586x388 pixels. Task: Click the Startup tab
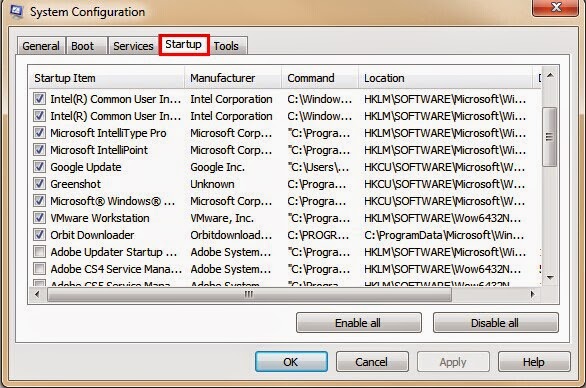pyautogui.click(x=183, y=44)
